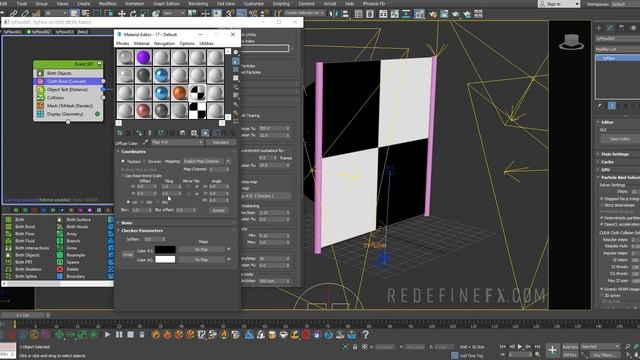This screenshot has height=360, width=640.
Task: Select the Rotate tool in main toolbar
Action: pyautogui.click(x=133, y=13)
